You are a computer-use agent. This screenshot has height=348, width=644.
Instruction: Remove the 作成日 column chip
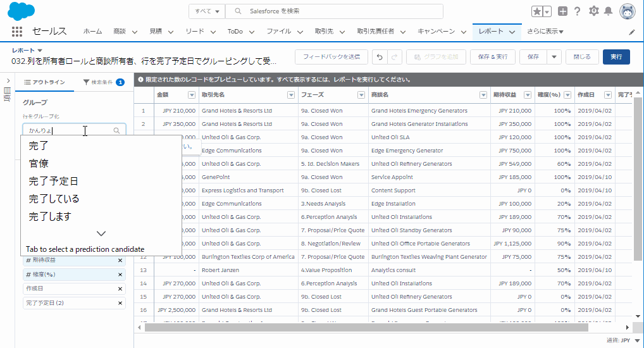click(x=120, y=289)
